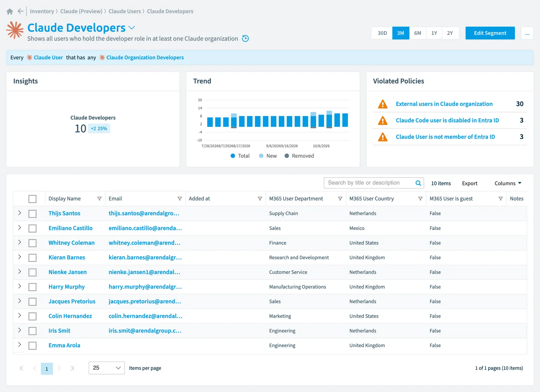Choose the 1Y time range
The image size is (540, 392).
pos(434,33)
